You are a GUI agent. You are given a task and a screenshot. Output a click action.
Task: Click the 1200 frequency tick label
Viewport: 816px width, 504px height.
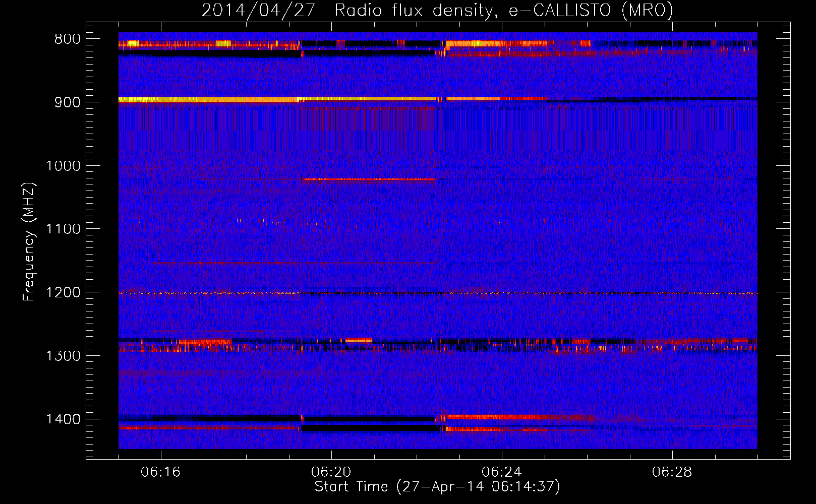click(63, 293)
